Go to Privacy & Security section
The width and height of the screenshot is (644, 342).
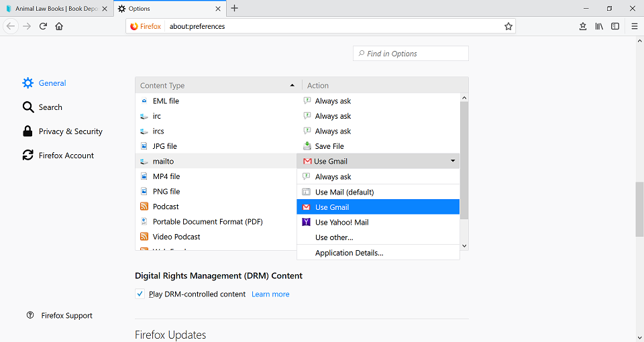tap(70, 131)
